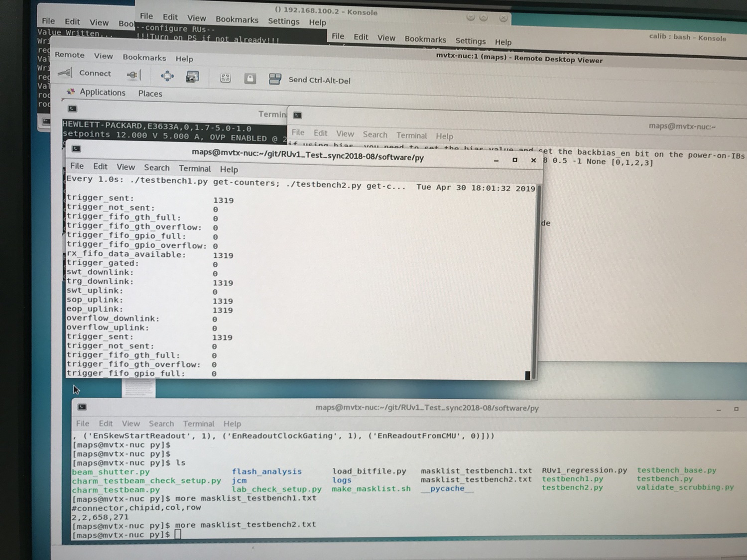This screenshot has height=560, width=747.
Task: Open the Applications menu on remote desktop
Action: pos(103,92)
